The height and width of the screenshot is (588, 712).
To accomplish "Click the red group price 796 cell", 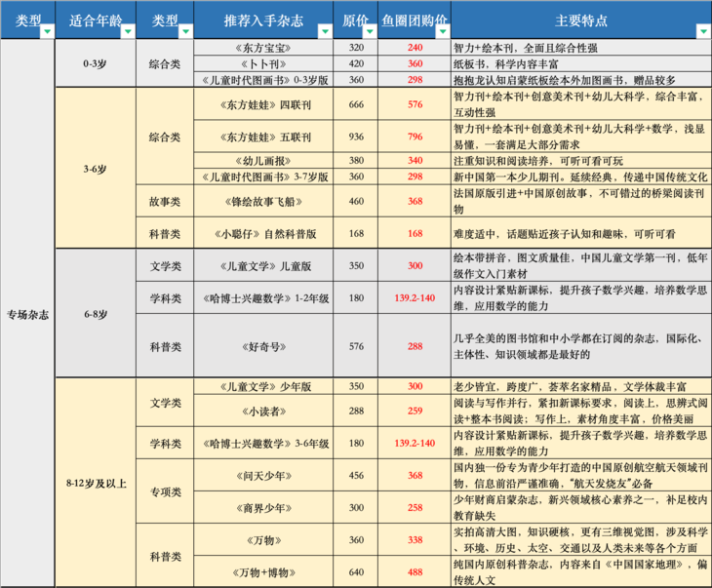I will (x=415, y=136).
